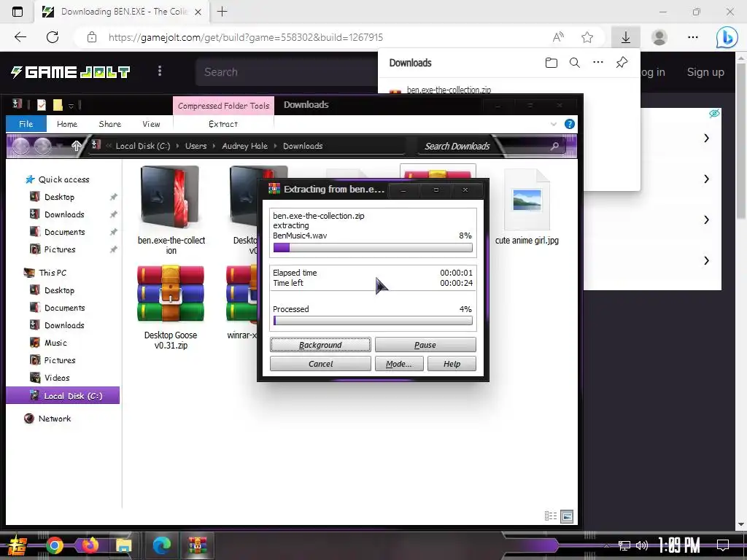This screenshot has width=747, height=560.
Task: Open the File tab in Explorer
Action: coord(26,124)
